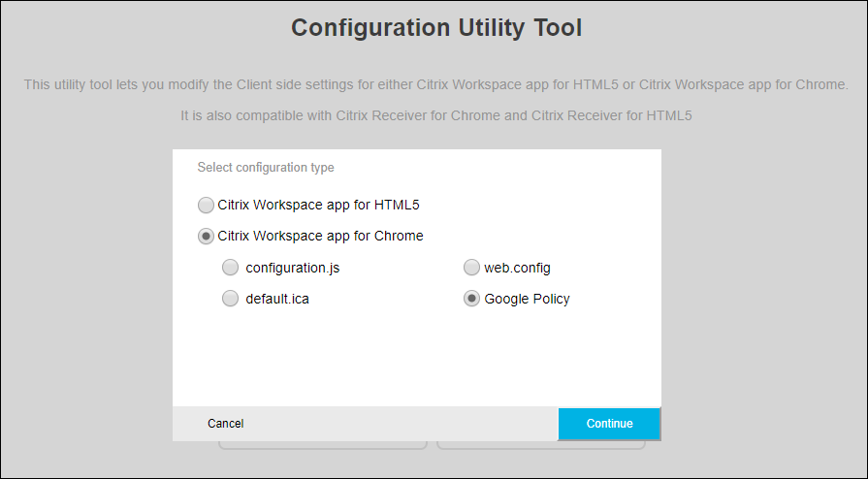Click the "configuration.js" label text
Image resolution: width=868 pixels, height=479 pixels.
click(292, 268)
